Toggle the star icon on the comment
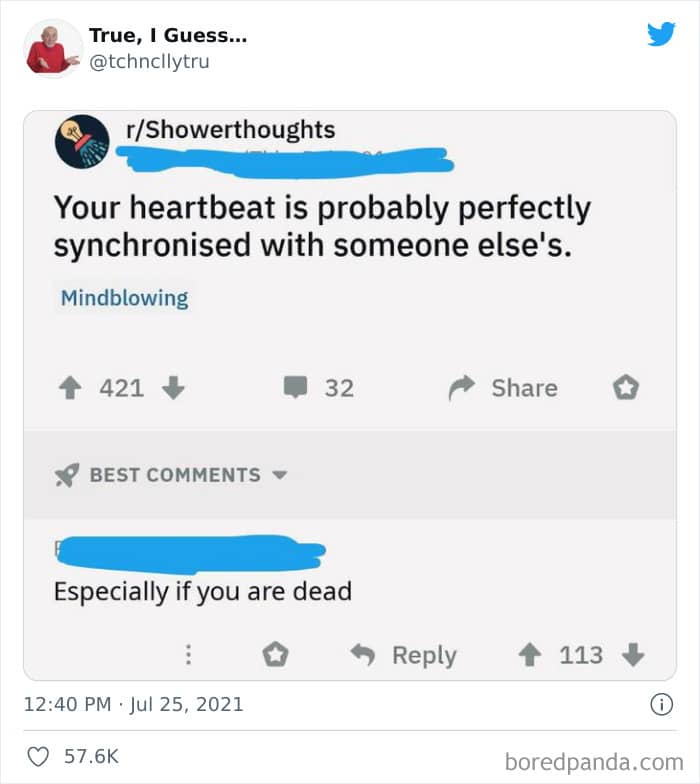This screenshot has width=700, height=784. tap(275, 655)
